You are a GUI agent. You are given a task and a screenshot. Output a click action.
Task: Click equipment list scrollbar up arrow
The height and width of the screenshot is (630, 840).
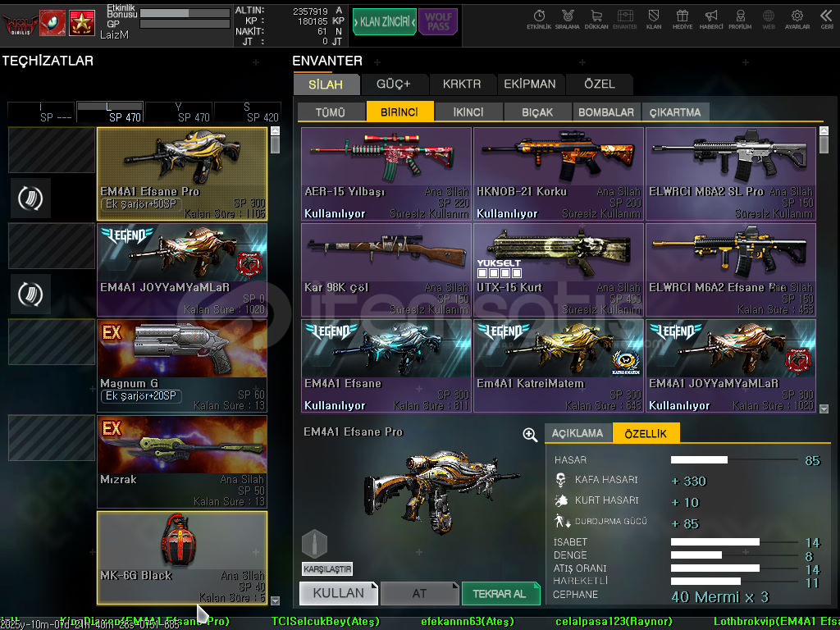(x=276, y=130)
